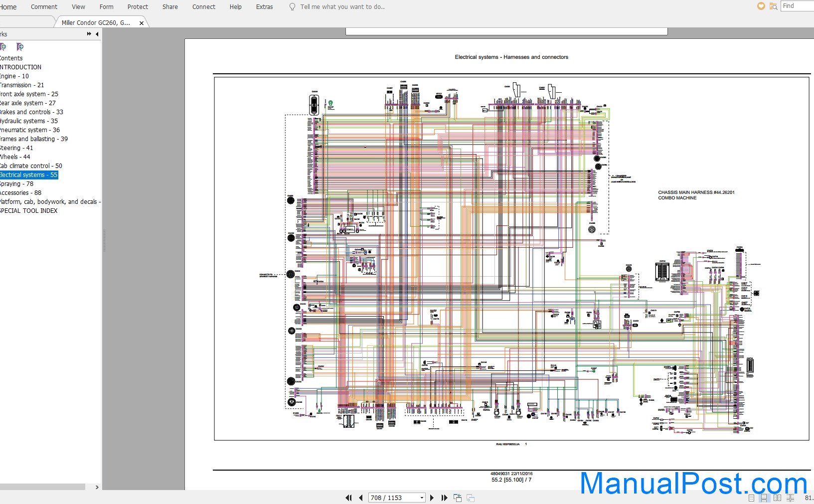814x504 pixels.
Task: Open the Home ribbon tab
Action: pyautogui.click(x=8, y=7)
